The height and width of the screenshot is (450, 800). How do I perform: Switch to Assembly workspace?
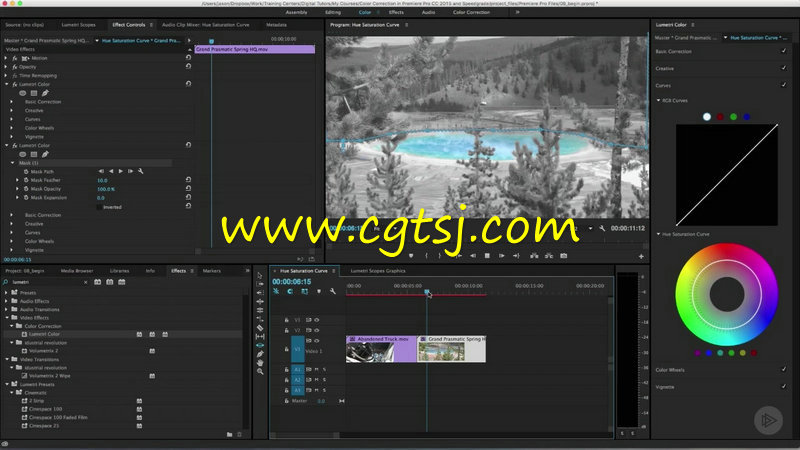(296, 12)
